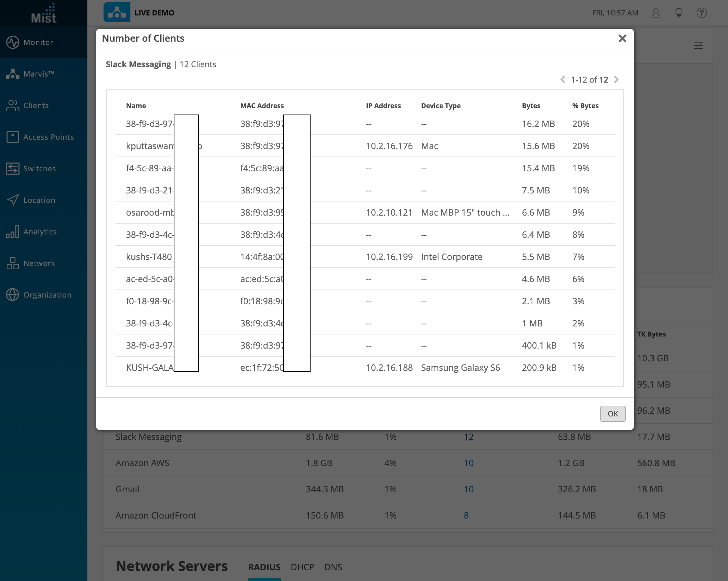Open Organization settings in sidebar
Viewport: 728px width, 581px height.
click(x=47, y=295)
